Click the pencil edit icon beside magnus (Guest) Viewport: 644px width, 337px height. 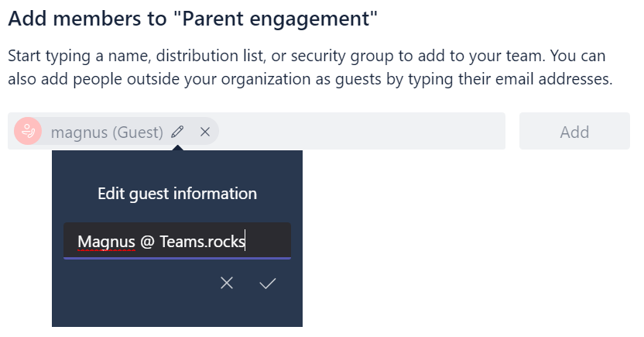coord(177,132)
